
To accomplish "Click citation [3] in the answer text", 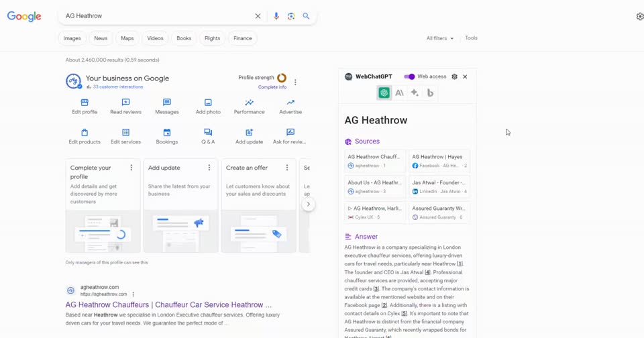I will point(376,289).
